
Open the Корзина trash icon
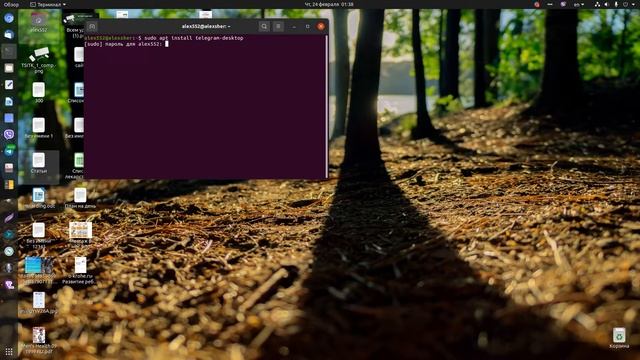click(619, 338)
